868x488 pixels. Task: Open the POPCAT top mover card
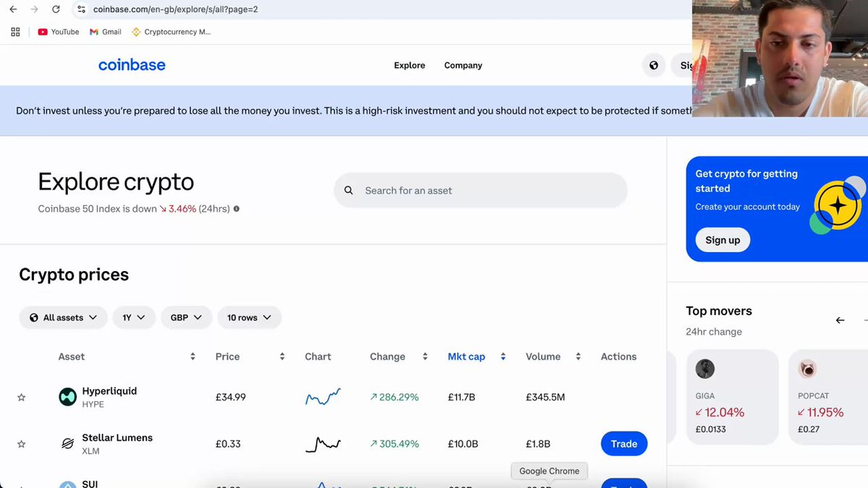[x=828, y=397]
